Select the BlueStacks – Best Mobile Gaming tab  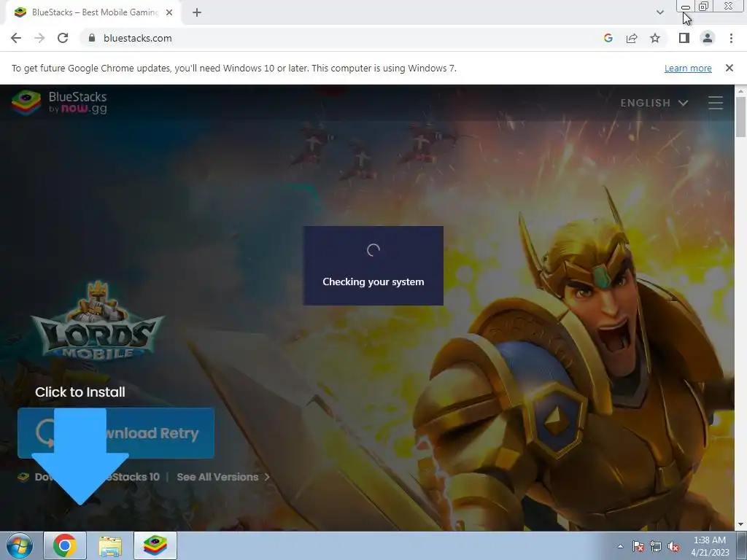coord(93,12)
